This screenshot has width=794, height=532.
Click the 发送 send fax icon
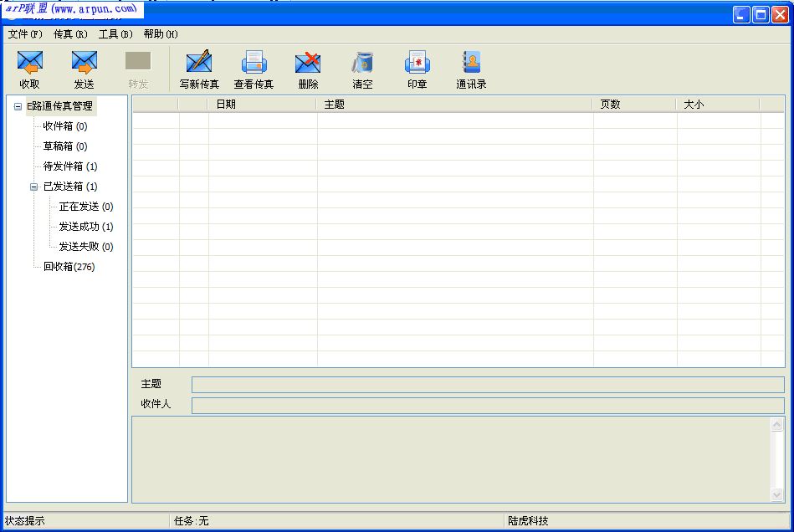click(x=84, y=67)
